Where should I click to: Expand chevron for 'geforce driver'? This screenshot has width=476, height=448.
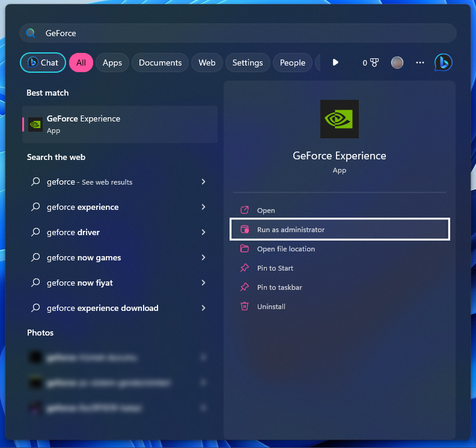pos(203,232)
